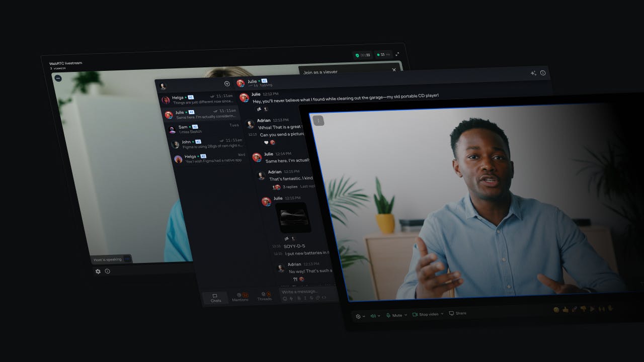Insert code block with angle brackets icon

point(324,298)
